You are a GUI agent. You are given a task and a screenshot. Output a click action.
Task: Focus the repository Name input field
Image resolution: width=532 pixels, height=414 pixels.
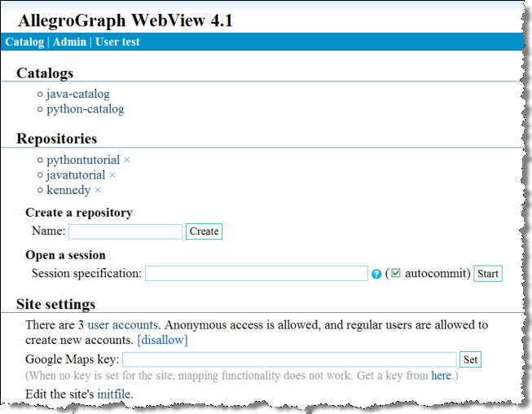[x=125, y=231]
